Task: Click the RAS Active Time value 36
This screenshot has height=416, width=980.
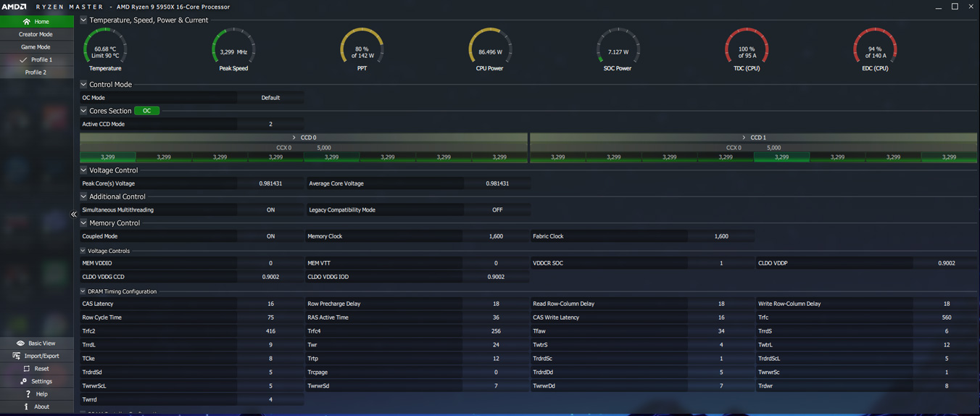Action: pyautogui.click(x=496, y=317)
